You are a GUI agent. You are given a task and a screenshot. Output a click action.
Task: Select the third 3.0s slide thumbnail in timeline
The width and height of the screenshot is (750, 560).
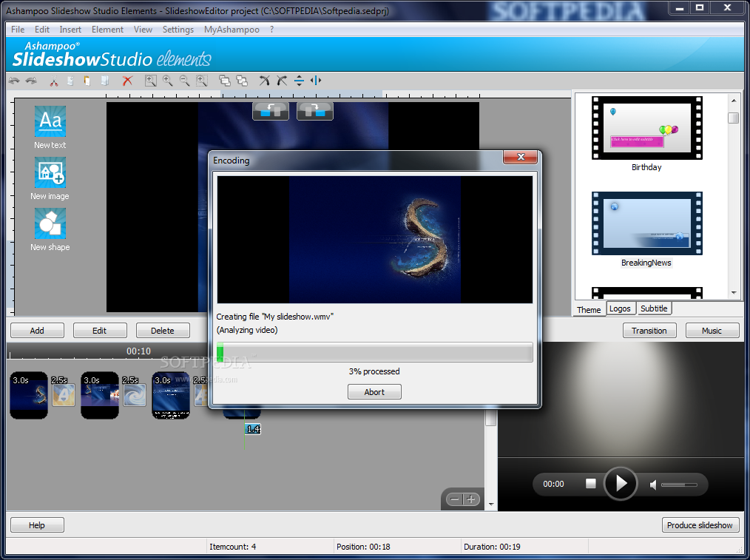(171, 395)
